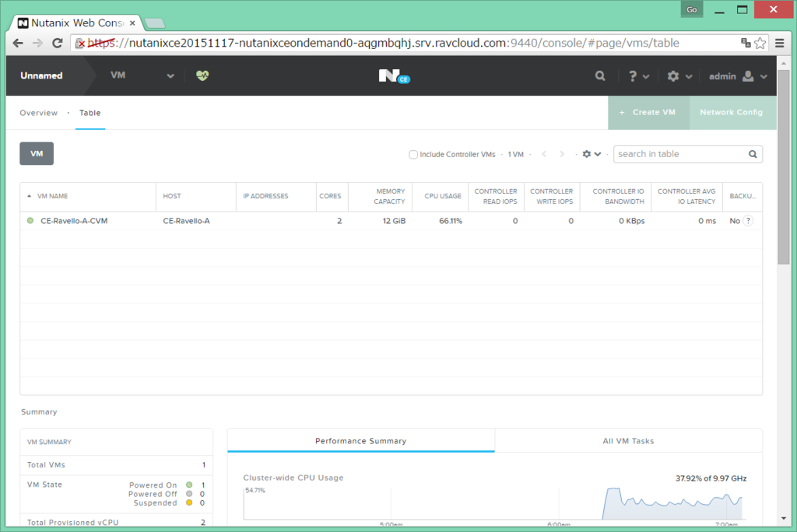Open the Performance Summary tab

pos(361,440)
